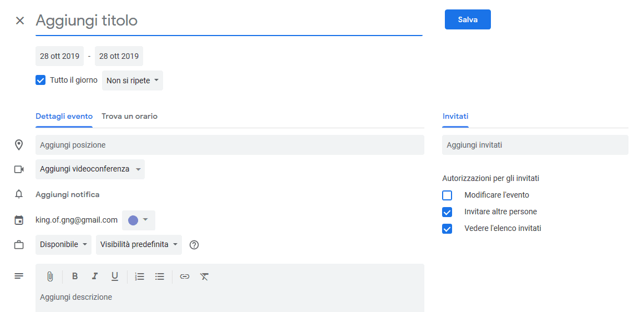The height and width of the screenshot is (312, 644).
Task: Open the event color picker swatch
Action: 138,220
